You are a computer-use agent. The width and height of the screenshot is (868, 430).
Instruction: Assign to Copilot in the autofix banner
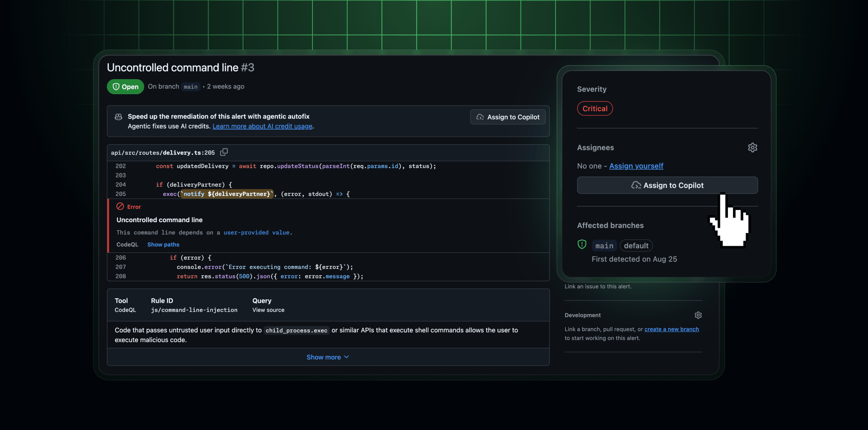click(508, 117)
